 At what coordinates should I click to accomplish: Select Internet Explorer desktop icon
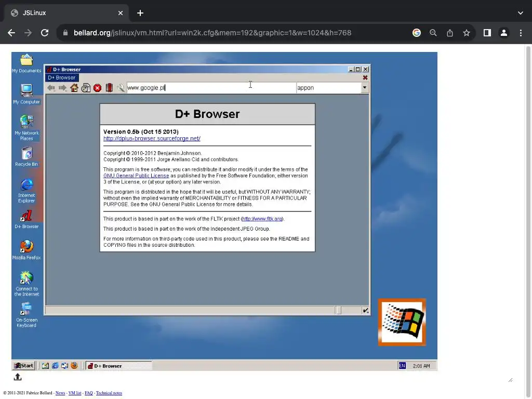point(26,191)
